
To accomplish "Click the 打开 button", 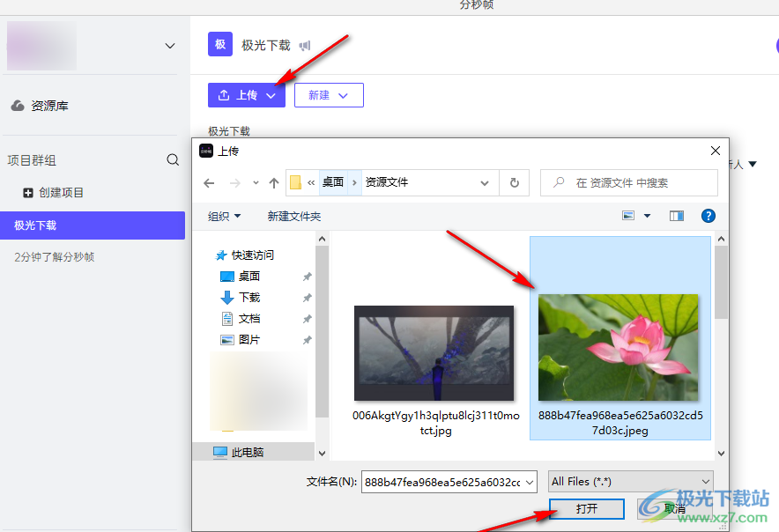I will click(x=586, y=508).
